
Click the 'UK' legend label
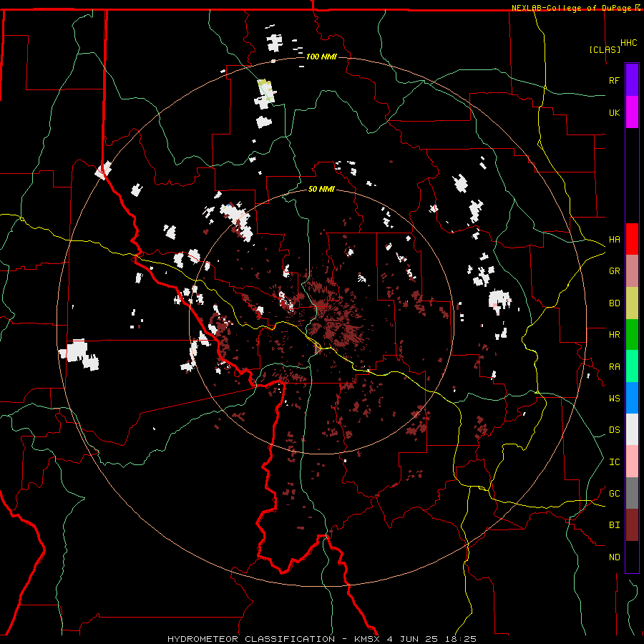click(614, 112)
